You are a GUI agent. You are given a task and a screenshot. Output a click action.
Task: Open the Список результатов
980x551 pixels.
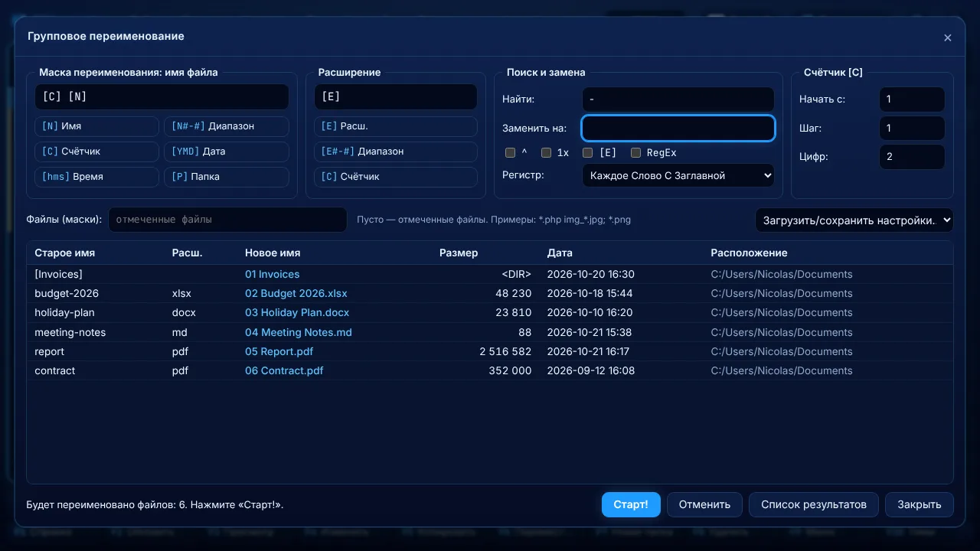pyautogui.click(x=814, y=505)
